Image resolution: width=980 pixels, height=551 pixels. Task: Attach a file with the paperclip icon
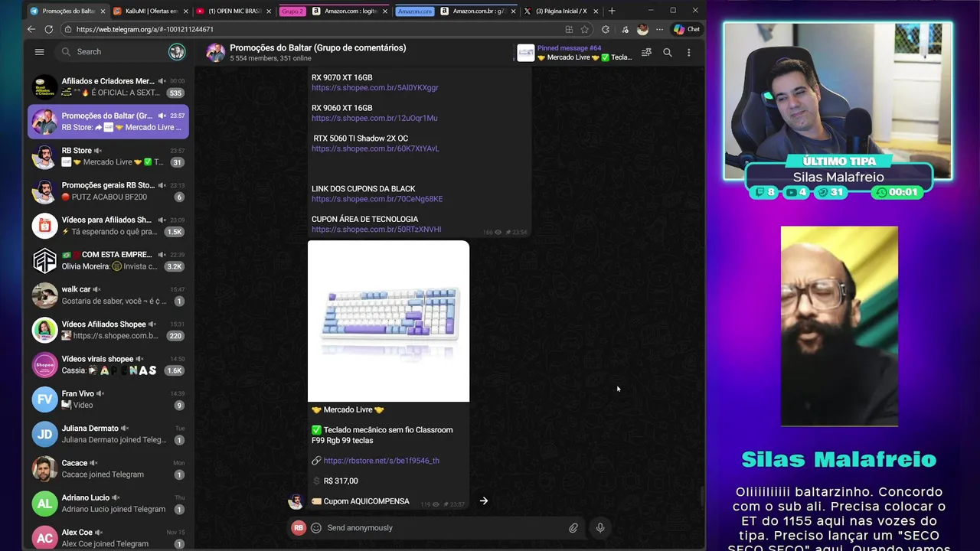[573, 527]
